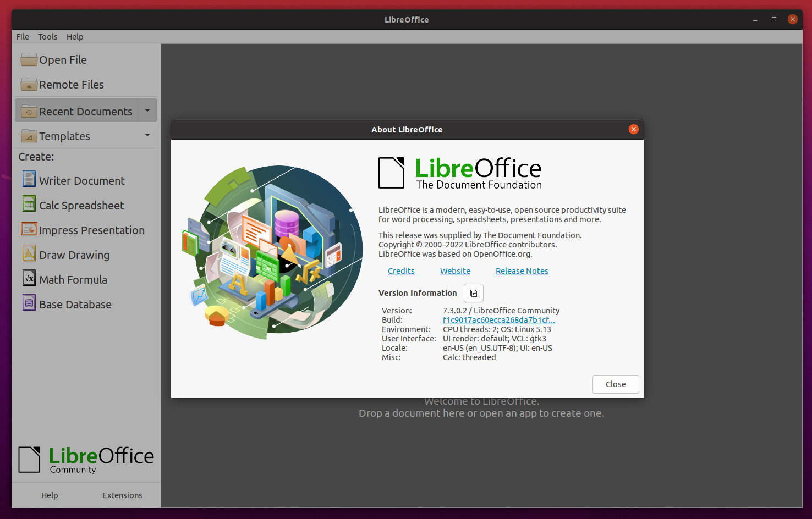
Task: Close the About LibreOffice dialog with the red X
Action: (x=634, y=129)
